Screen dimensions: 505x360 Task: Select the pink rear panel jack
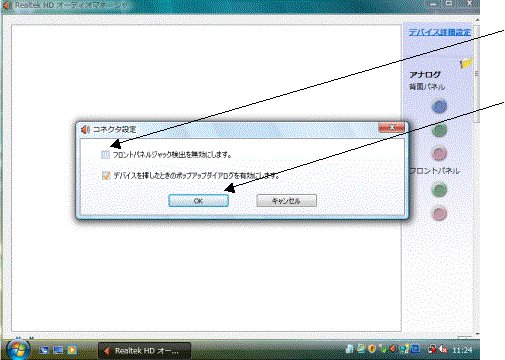point(439,153)
